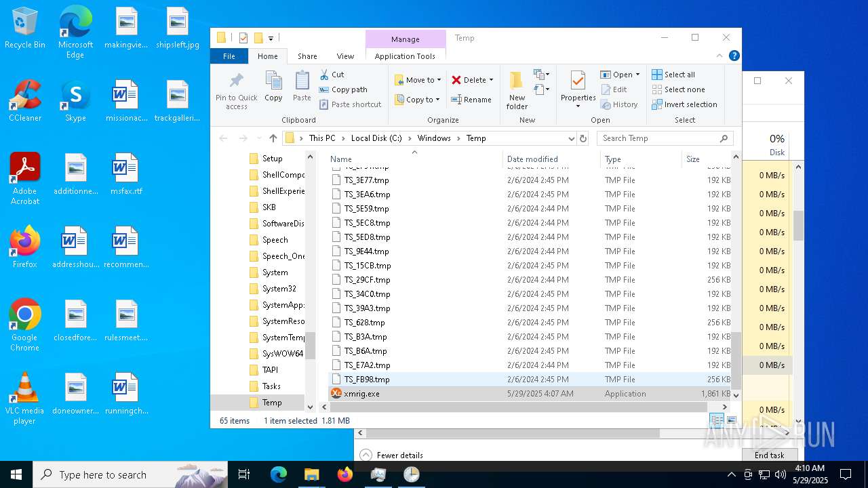Click Fewer details in Task Manager
This screenshot has width=868, height=488.
pos(392,455)
